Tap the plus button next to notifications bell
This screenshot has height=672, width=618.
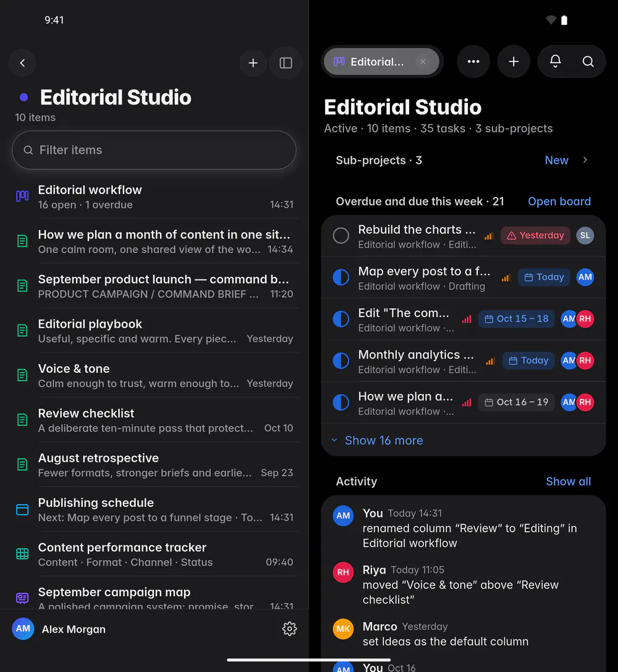(514, 62)
